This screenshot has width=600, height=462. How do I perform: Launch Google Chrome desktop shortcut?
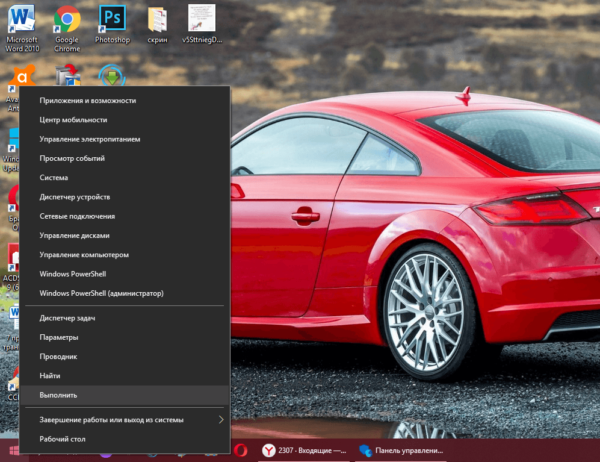67,28
